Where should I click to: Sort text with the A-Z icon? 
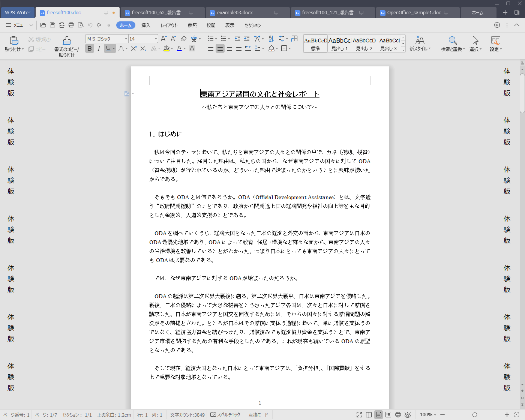tap(271, 39)
